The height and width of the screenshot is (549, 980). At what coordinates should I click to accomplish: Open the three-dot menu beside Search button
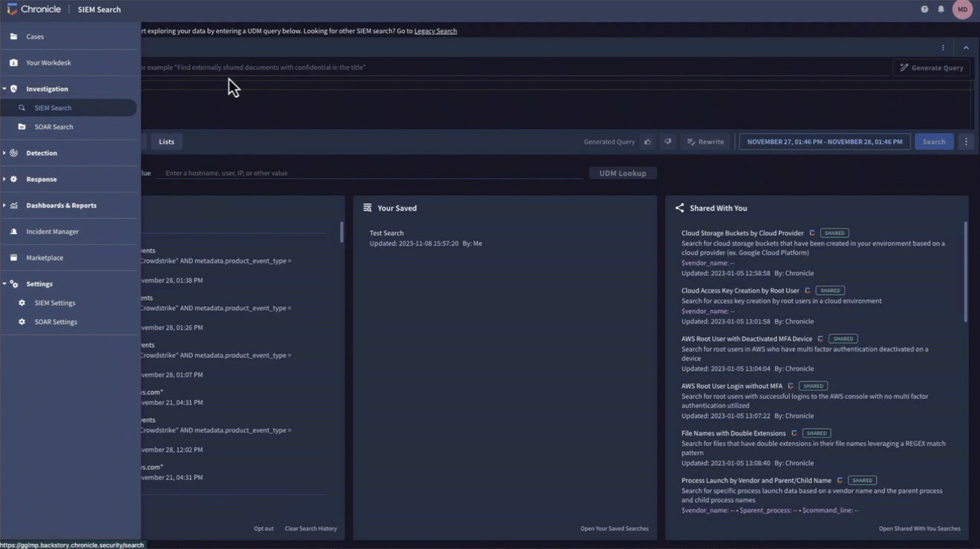(x=966, y=142)
